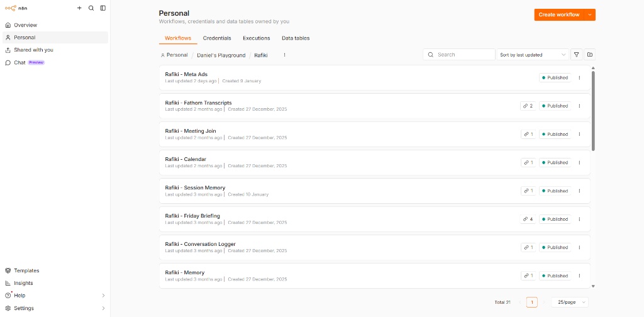Viewport: 644px width, 317px height.
Task: Open Rafiki - Fathom Transcripts workflow
Action: coord(375,106)
